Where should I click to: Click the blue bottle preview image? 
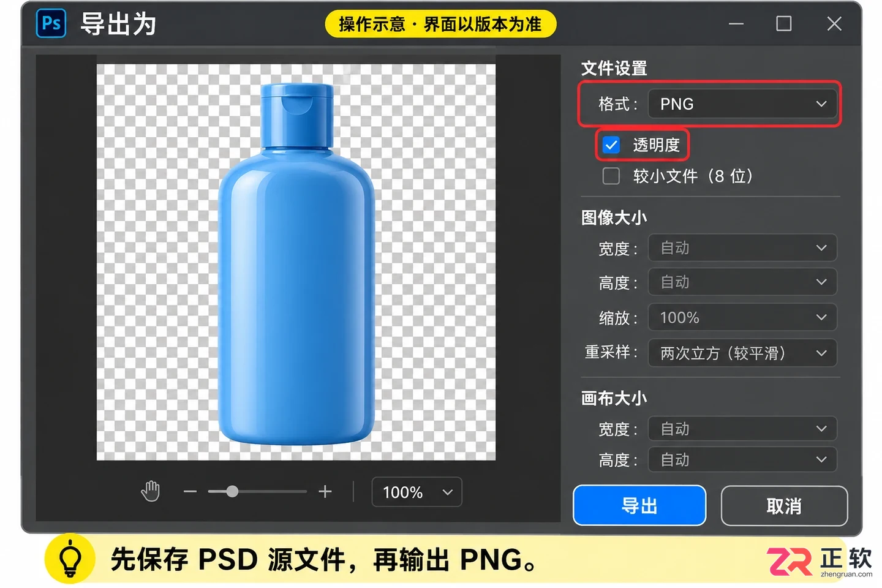(296, 264)
